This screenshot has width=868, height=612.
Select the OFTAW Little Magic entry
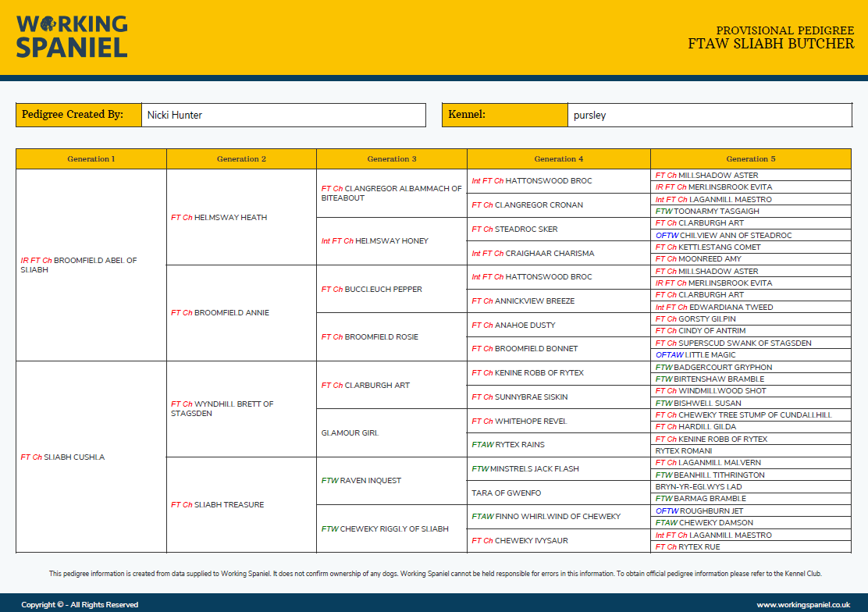point(694,355)
